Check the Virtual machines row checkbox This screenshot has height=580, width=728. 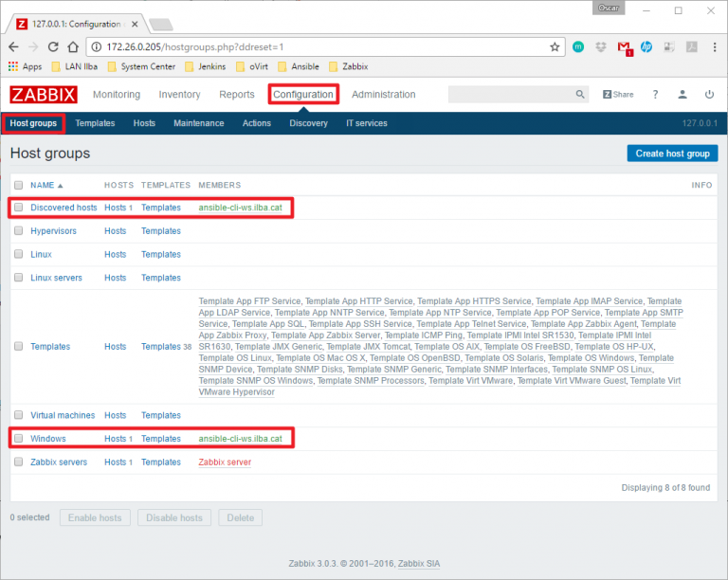point(19,415)
